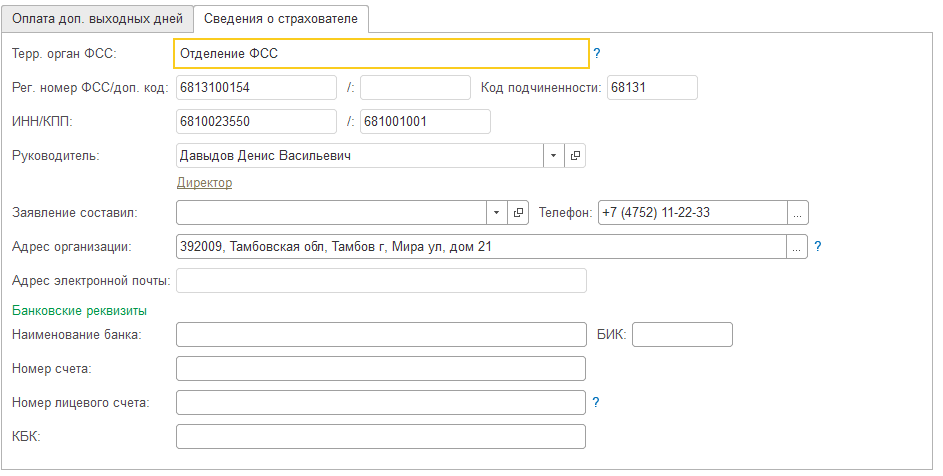
Task: Click the ellipsis button beside Телефон
Action: tap(798, 213)
